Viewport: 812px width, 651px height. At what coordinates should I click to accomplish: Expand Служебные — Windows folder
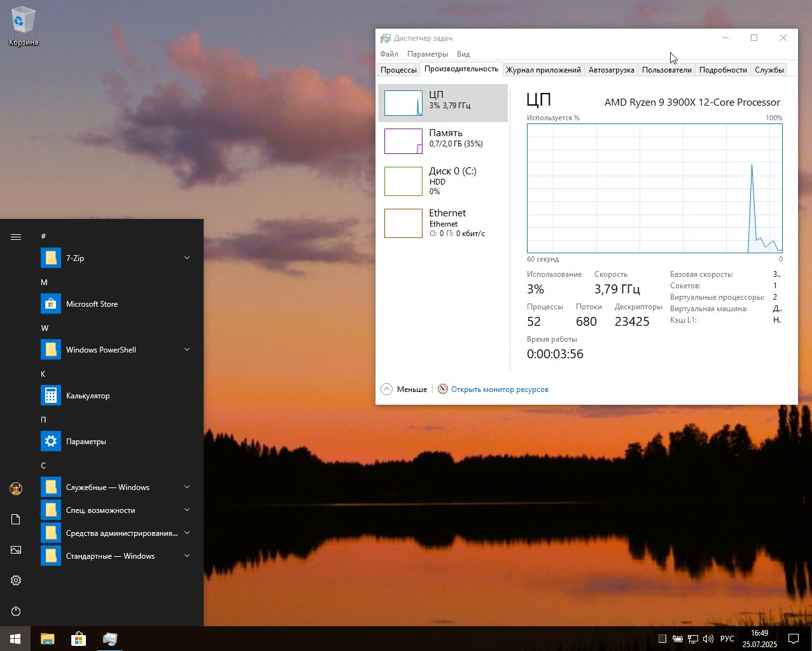(x=187, y=487)
